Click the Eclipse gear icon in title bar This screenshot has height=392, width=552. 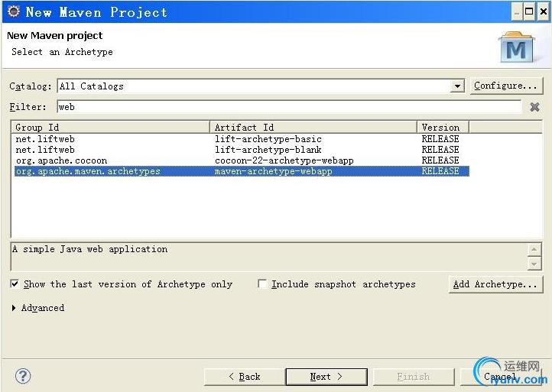coord(14,11)
